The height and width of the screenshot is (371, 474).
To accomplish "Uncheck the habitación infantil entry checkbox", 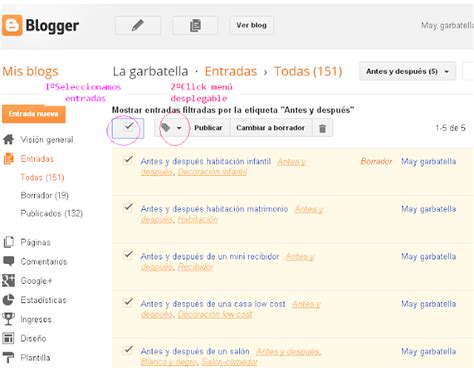I will 128,160.
